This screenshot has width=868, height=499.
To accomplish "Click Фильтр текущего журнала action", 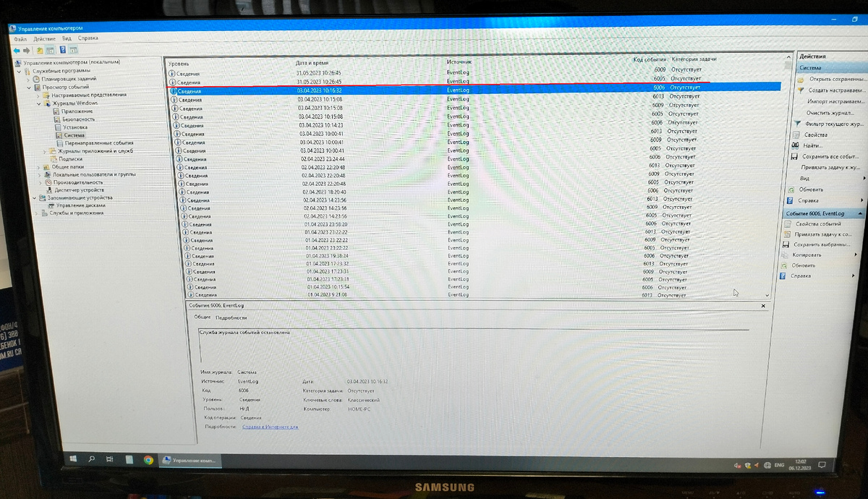I will coord(835,124).
